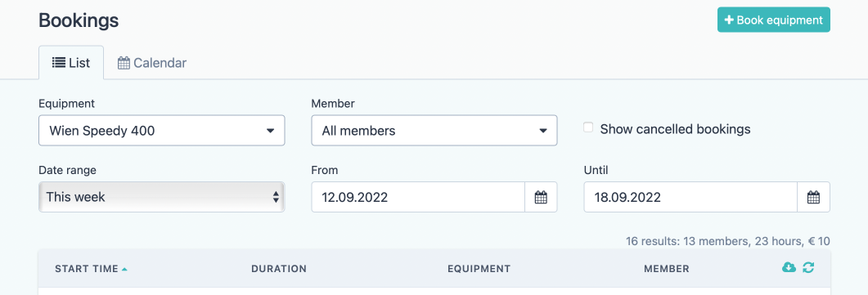868x295 pixels.
Task: Select the List tab
Action: click(x=71, y=63)
